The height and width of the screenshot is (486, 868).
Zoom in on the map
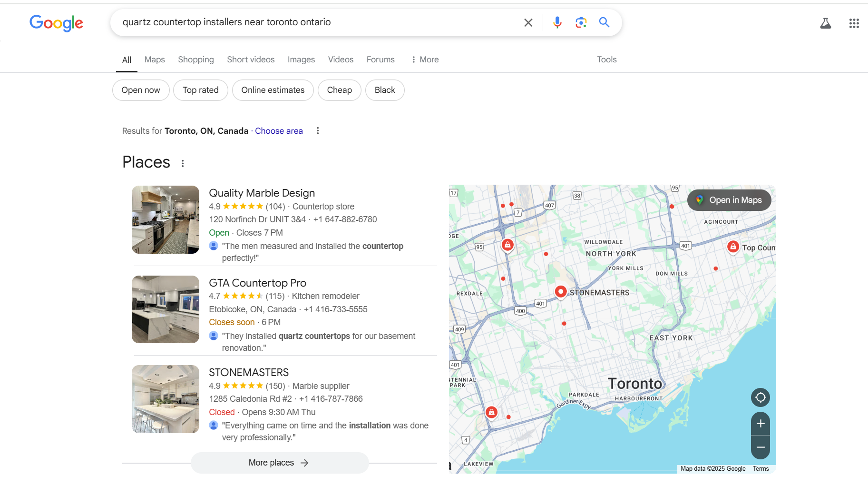(760, 424)
